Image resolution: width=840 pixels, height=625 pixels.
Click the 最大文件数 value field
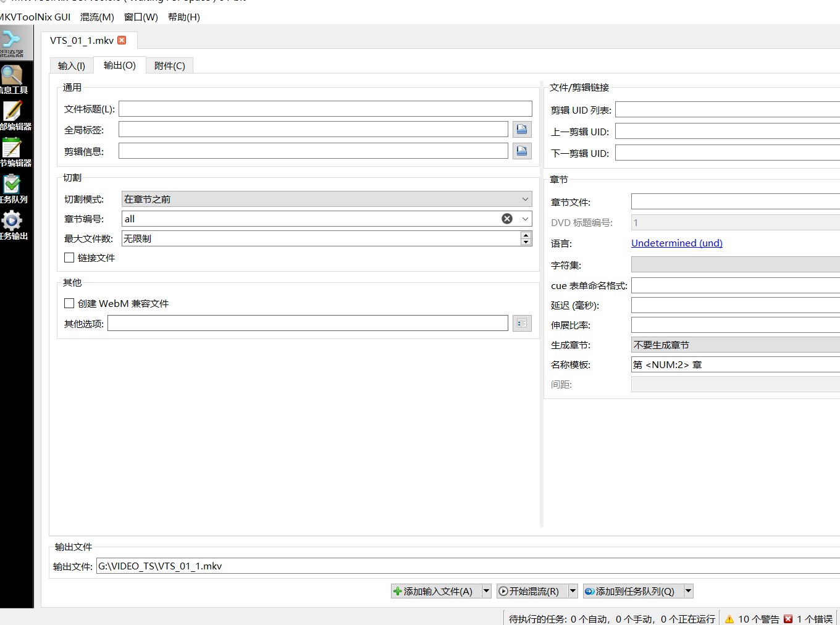click(321, 238)
